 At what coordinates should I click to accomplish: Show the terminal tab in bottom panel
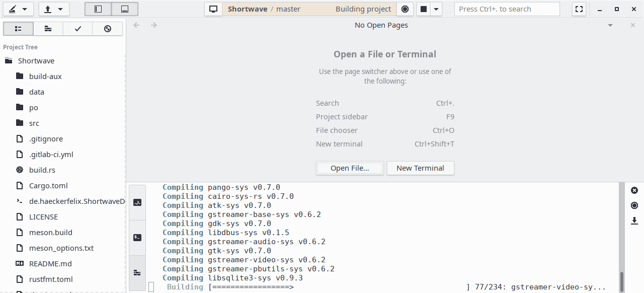pos(137,238)
